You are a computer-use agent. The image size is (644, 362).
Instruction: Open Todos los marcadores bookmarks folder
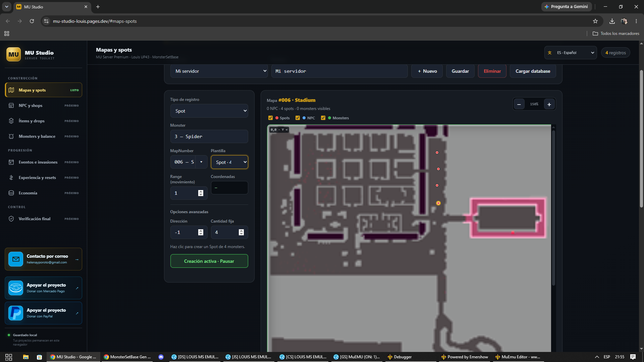[616, 34]
